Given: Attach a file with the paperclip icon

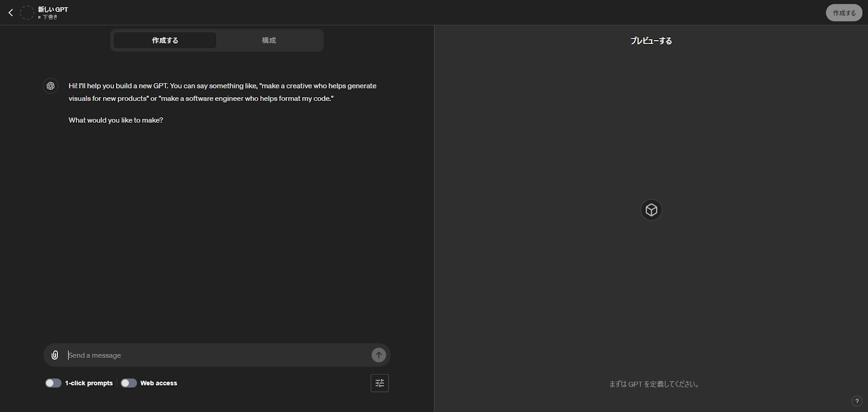Looking at the screenshot, I should [x=55, y=355].
